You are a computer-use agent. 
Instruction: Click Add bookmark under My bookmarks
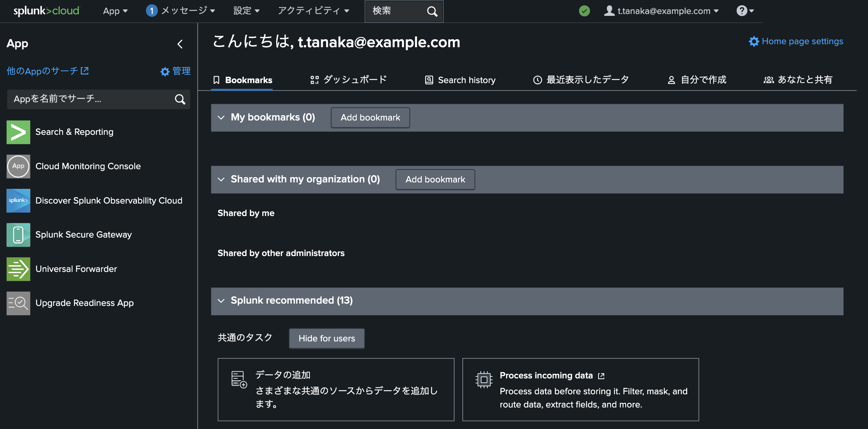tap(370, 117)
